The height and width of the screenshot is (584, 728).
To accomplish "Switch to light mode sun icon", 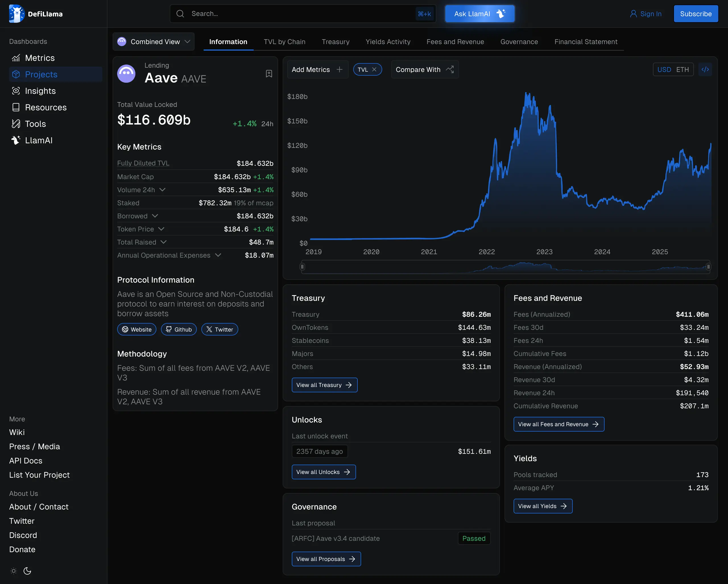I will point(13,571).
